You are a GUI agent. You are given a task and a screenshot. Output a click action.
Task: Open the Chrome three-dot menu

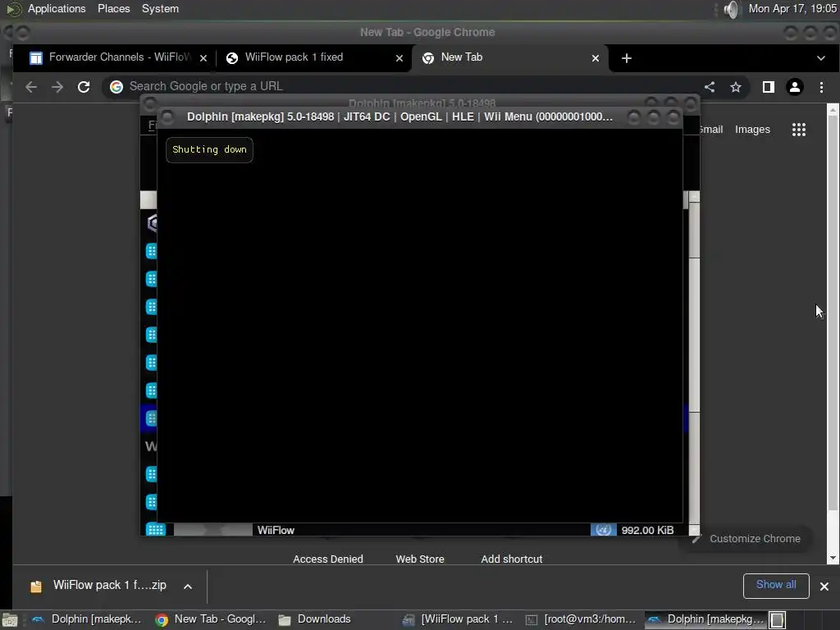tap(821, 87)
